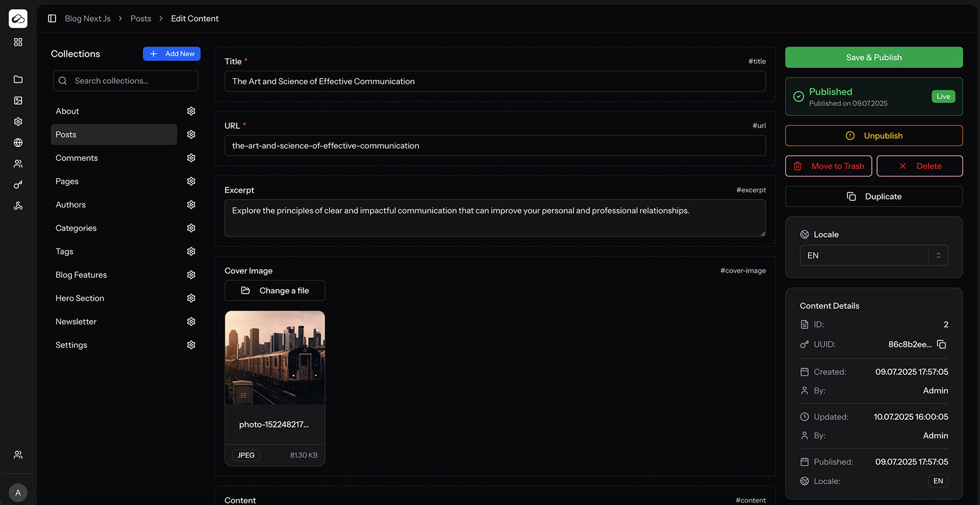
Task: Navigate to Blog Next Js breadcrumb
Action: click(88, 19)
